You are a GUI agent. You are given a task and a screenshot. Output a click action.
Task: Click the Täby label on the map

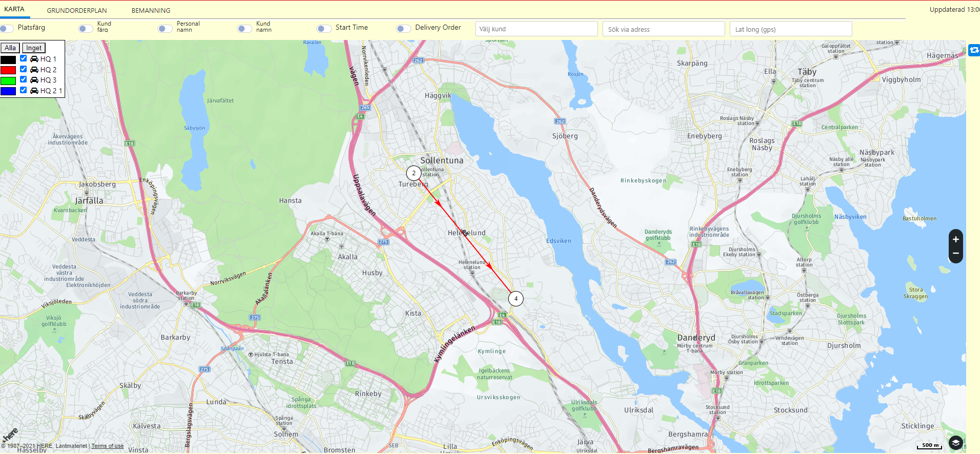pyautogui.click(x=807, y=72)
